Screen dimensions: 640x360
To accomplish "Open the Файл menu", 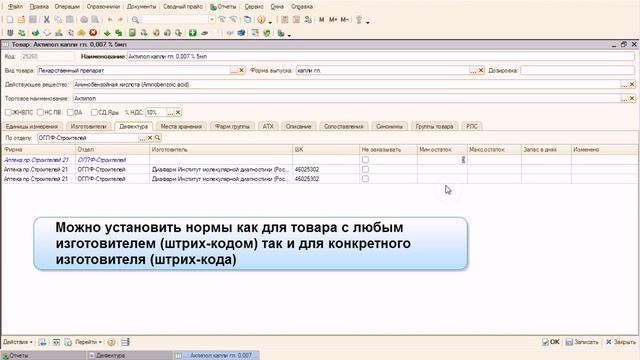I will pyautogui.click(x=16, y=7).
